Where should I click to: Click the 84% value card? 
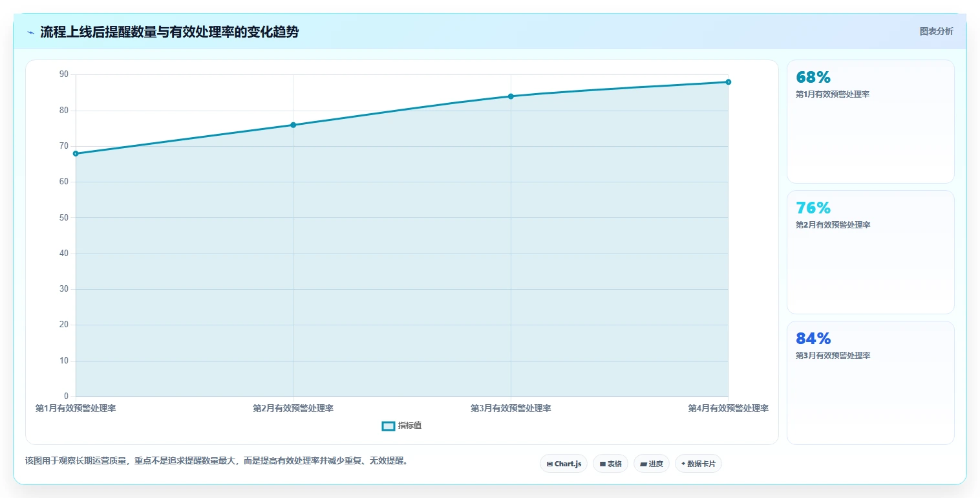point(870,383)
